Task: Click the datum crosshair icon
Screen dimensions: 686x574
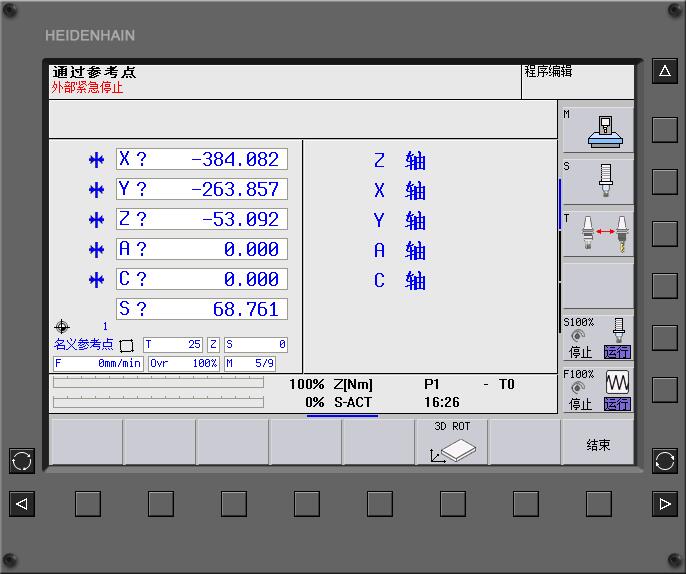Action: pyautogui.click(x=62, y=327)
